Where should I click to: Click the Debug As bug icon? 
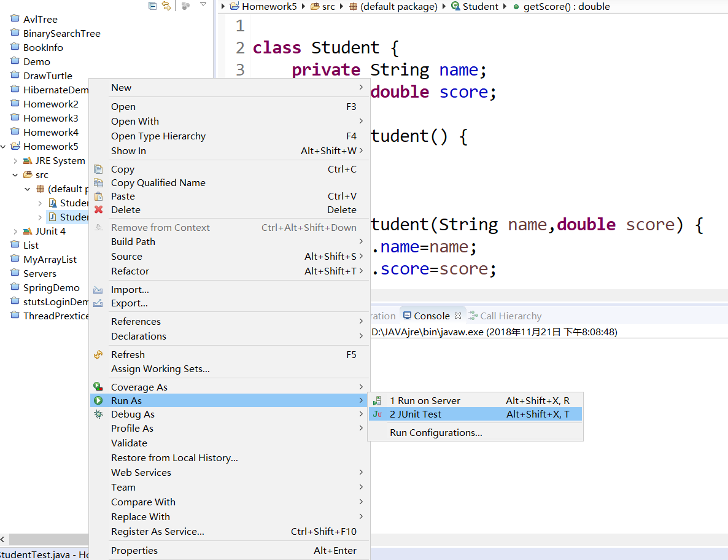coord(98,414)
